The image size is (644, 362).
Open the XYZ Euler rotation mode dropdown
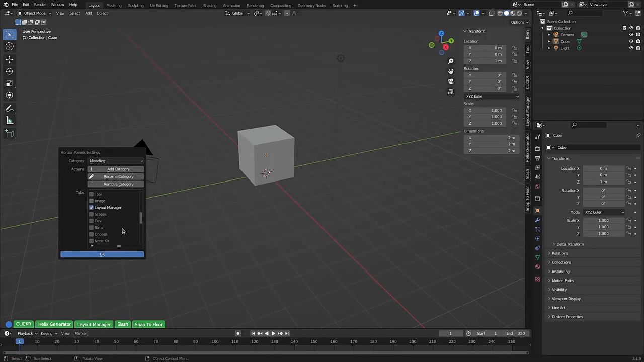point(492,96)
